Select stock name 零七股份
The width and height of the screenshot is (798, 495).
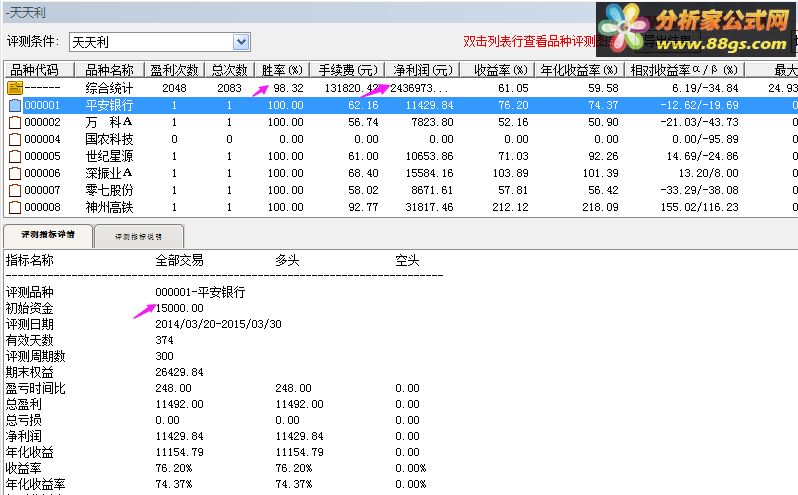(109, 190)
